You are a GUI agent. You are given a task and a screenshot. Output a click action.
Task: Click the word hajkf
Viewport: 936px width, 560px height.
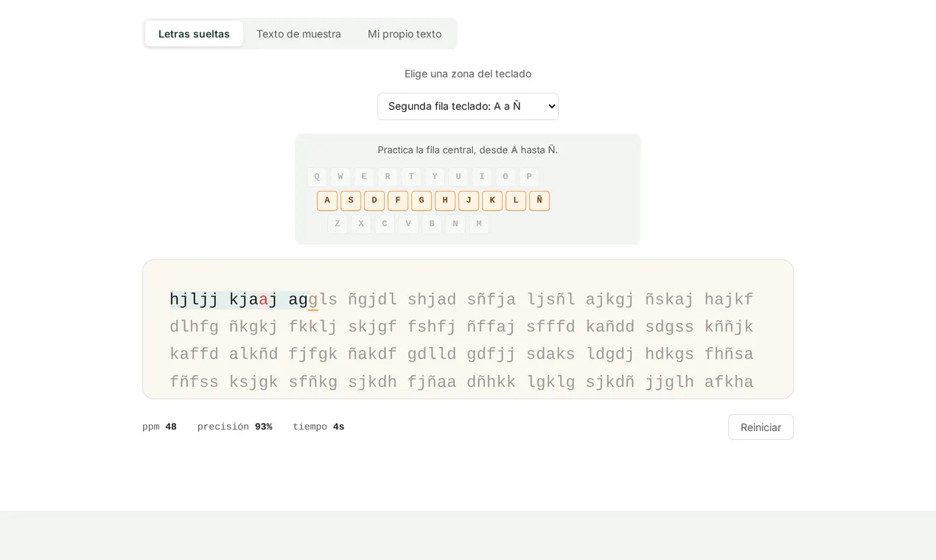tap(729, 300)
